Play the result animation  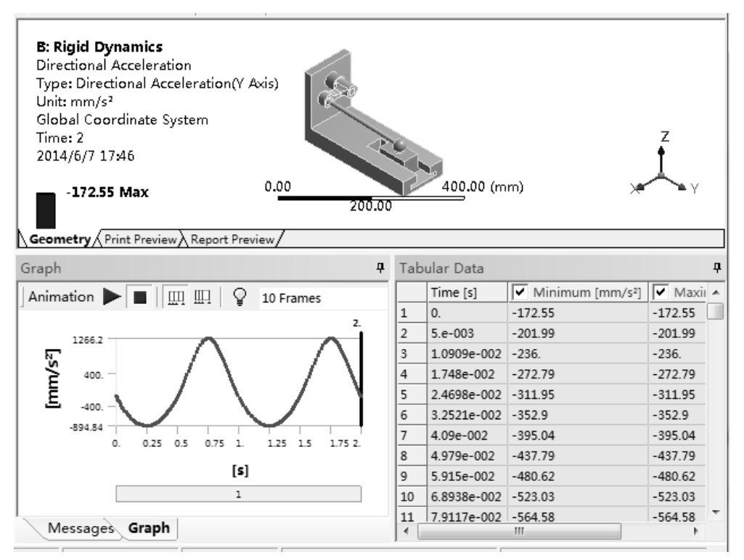pos(112,298)
